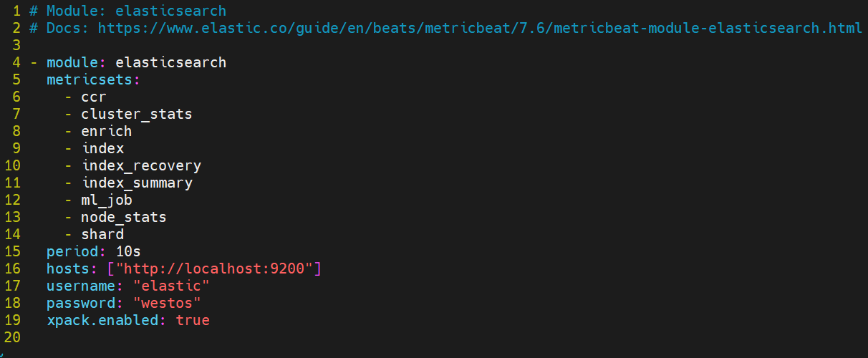Click line number 20 in the gutter

pos(12,337)
